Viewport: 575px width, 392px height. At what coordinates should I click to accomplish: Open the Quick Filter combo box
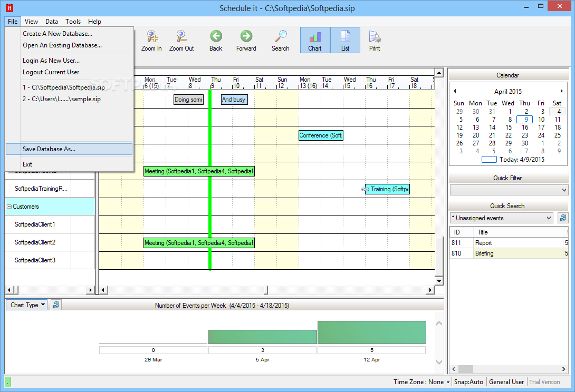tap(509, 190)
